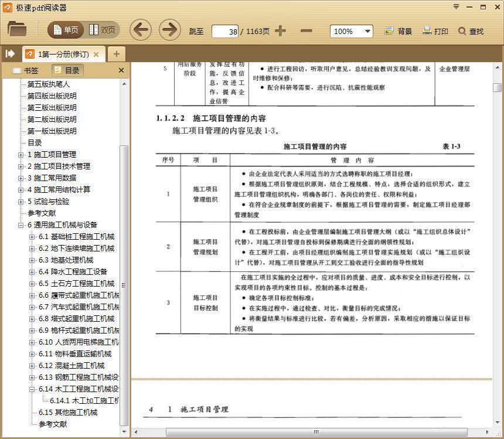
Task: Click the page number input field
Action: (x=225, y=32)
